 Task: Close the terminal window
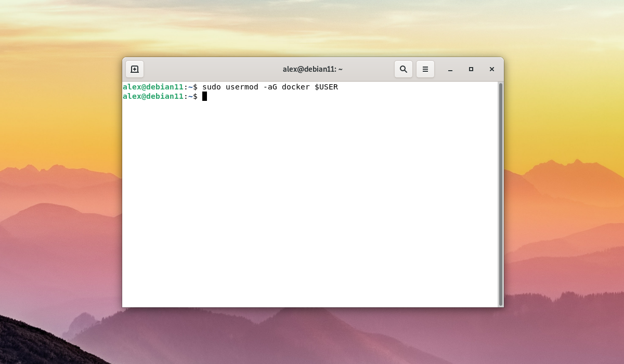click(491, 69)
